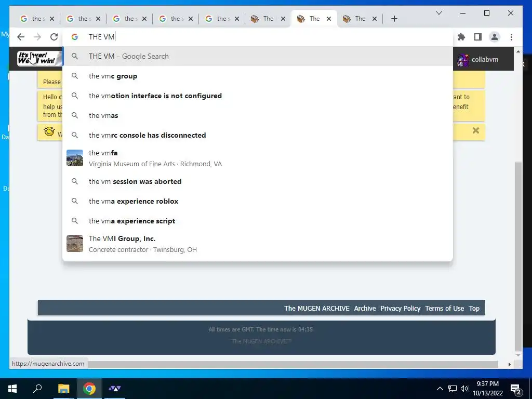Close the first Google 'the s' tab
The height and width of the screenshot is (399, 532).
(51, 19)
